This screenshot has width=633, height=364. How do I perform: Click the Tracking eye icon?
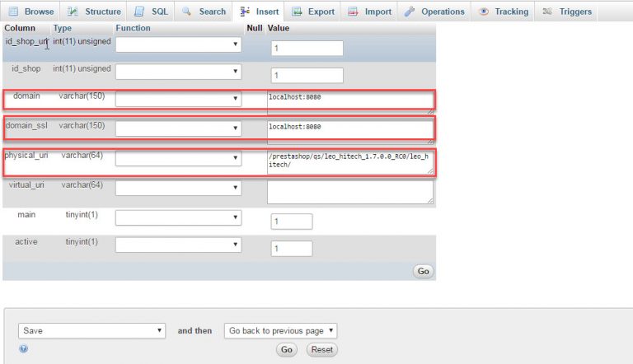coord(483,12)
